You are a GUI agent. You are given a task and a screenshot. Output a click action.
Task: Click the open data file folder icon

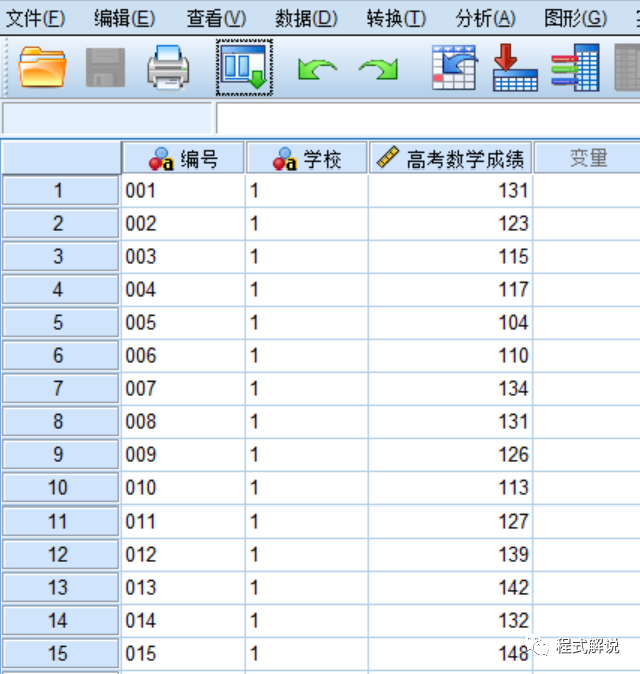(x=42, y=67)
